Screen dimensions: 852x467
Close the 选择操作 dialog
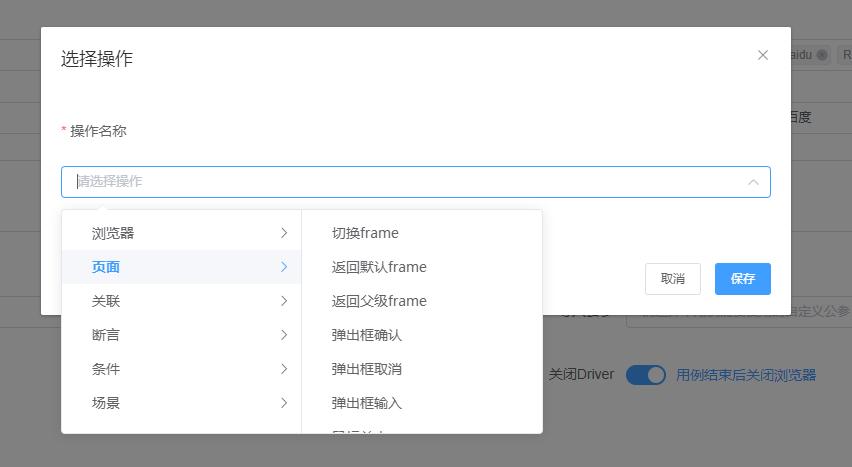coord(763,55)
